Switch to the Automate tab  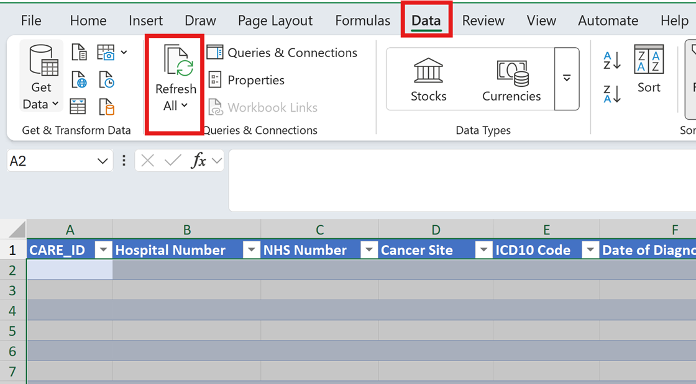608,20
